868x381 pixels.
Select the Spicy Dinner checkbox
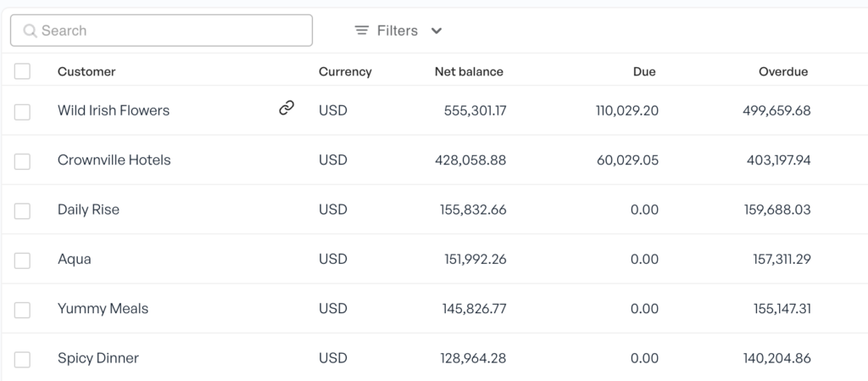point(22,360)
